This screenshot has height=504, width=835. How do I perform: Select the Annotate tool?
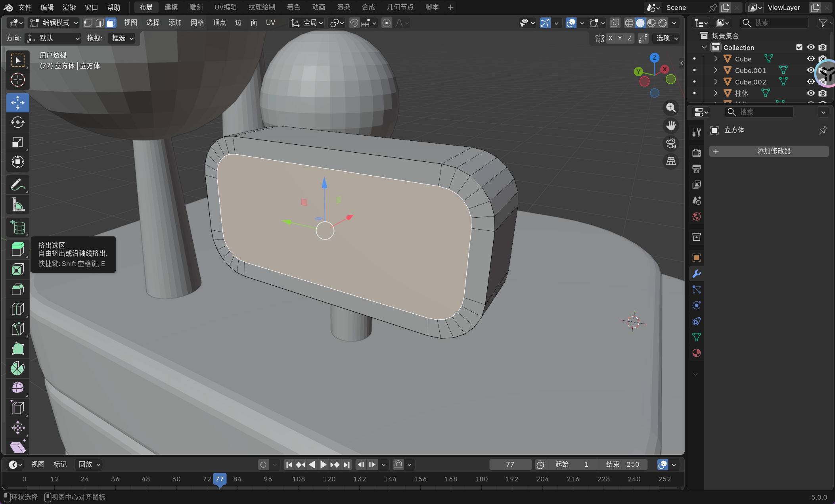pyautogui.click(x=17, y=185)
